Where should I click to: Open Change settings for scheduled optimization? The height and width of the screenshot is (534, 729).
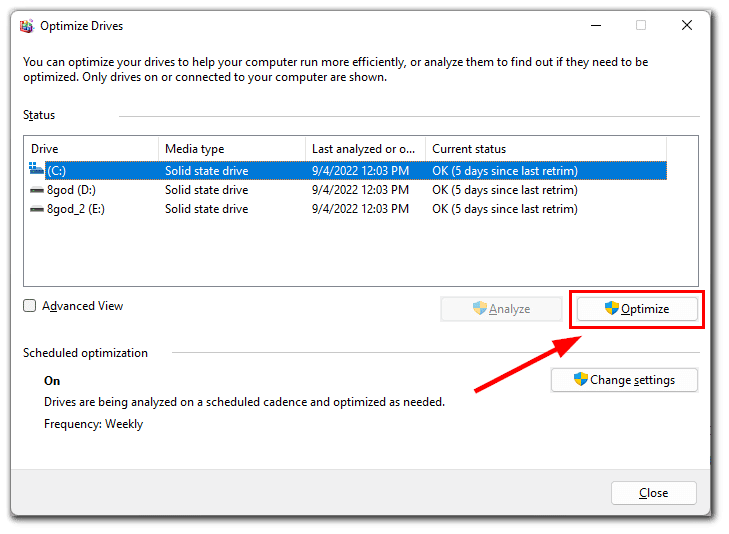624,380
